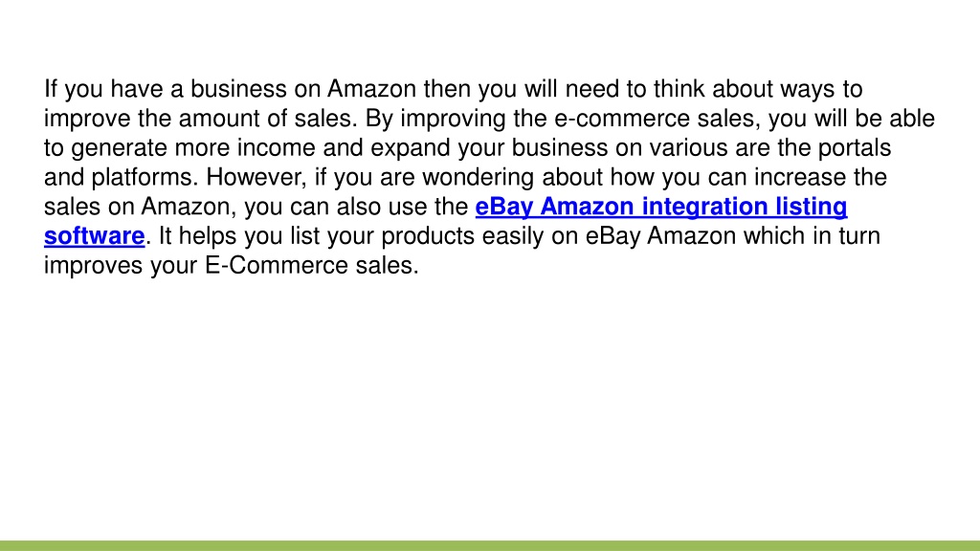The image size is (980, 551).
Task: Click the word 'wondering' in the text
Action: point(479,178)
